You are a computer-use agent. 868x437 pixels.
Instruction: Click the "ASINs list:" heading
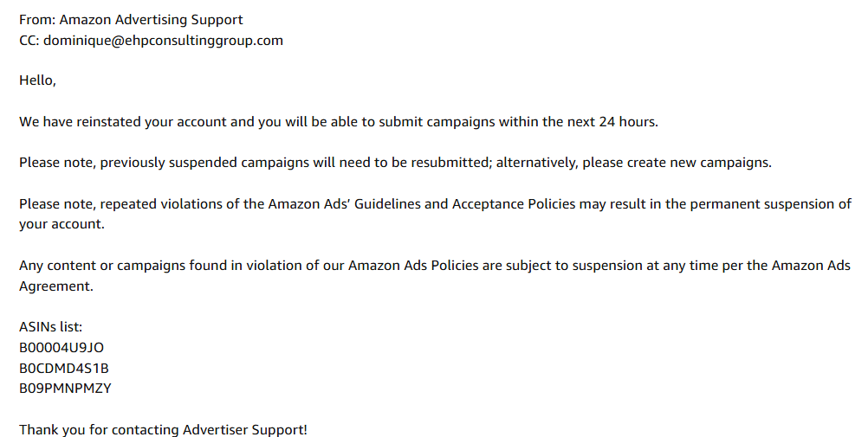50,327
